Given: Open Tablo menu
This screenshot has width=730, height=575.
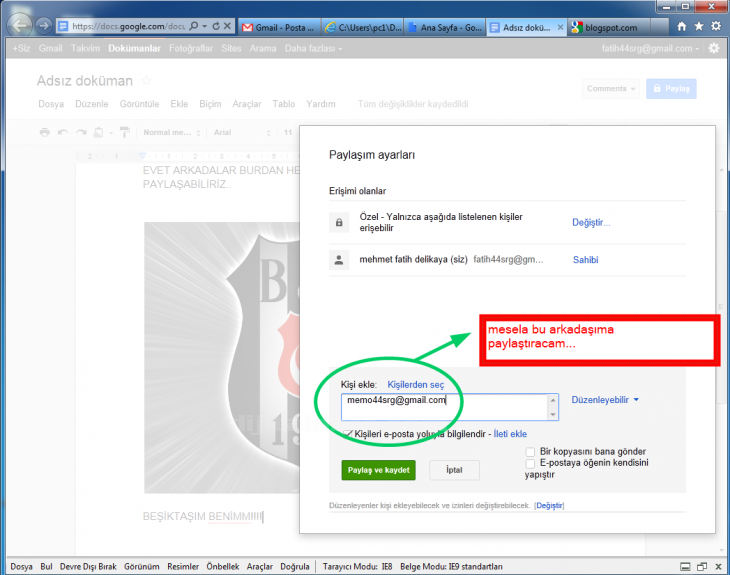Looking at the screenshot, I should tap(284, 104).
